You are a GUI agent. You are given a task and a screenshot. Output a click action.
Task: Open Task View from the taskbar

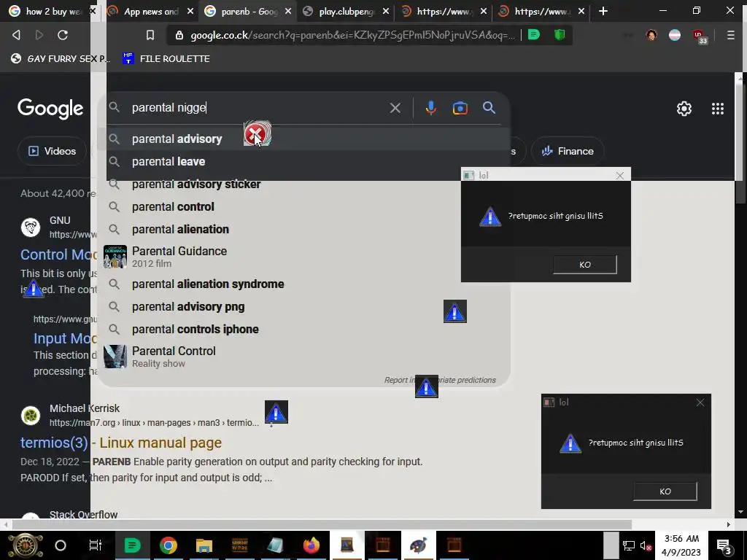96,545
